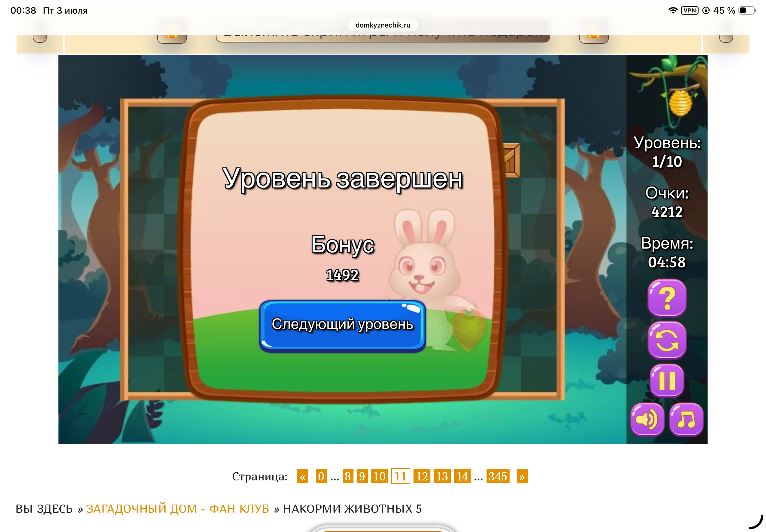
Task: Go to previous page with « arrow
Action: click(303, 476)
